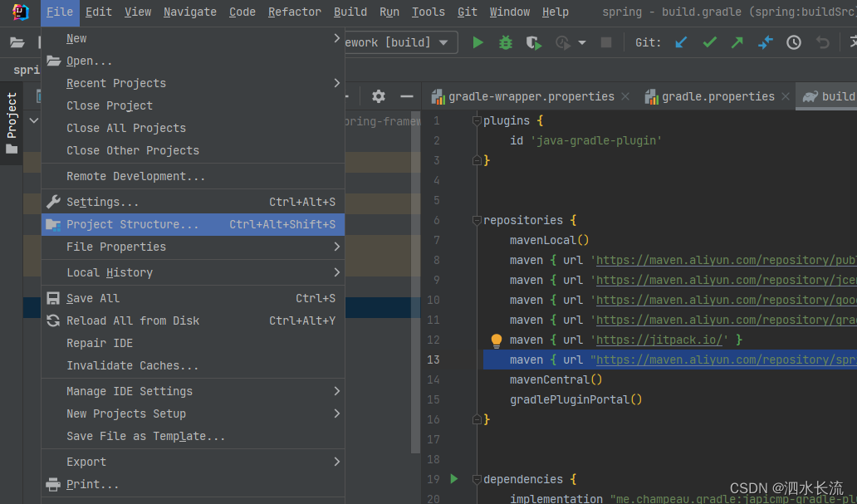Click the Git rollback undo icon
This screenshot has height=504, width=857.
point(823,42)
